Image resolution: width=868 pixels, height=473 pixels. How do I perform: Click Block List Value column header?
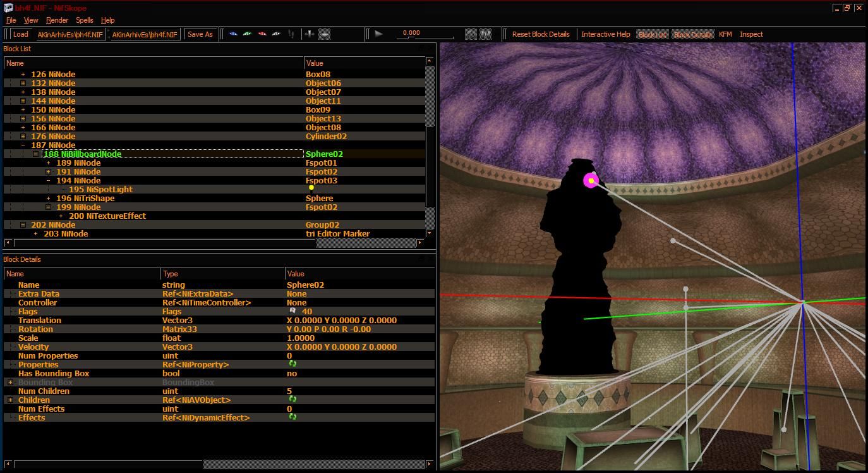365,63
